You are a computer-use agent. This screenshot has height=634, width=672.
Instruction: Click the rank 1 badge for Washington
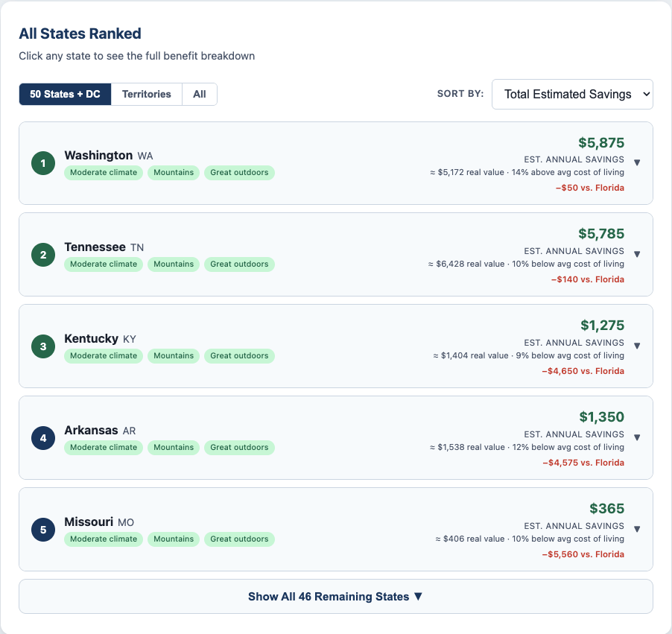pyautogui.click(x=43, y=163)
